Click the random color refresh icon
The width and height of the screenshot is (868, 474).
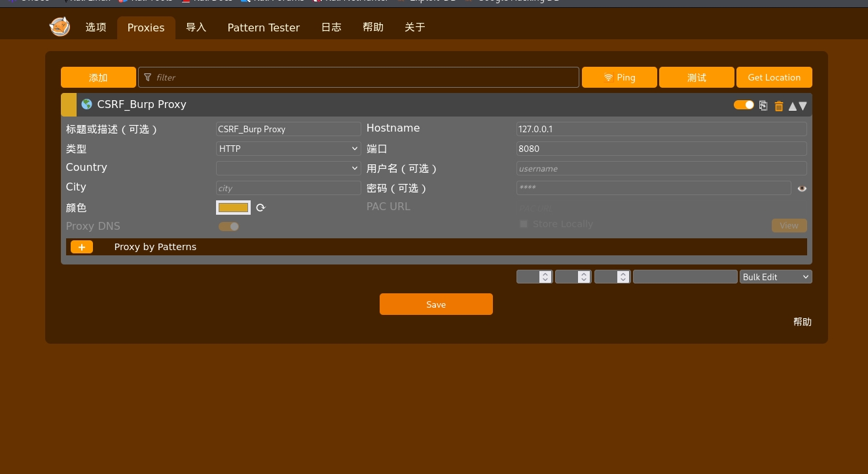coord(261,208)
